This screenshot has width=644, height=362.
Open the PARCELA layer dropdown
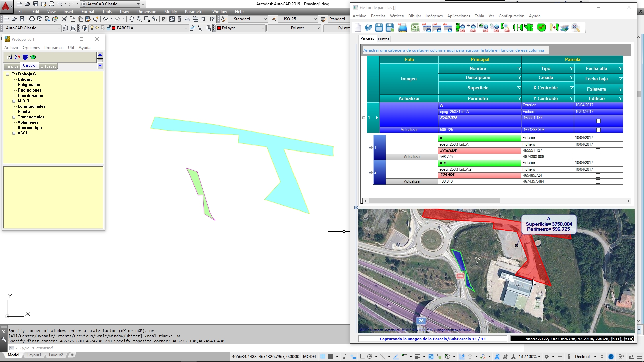coord(186,28)
